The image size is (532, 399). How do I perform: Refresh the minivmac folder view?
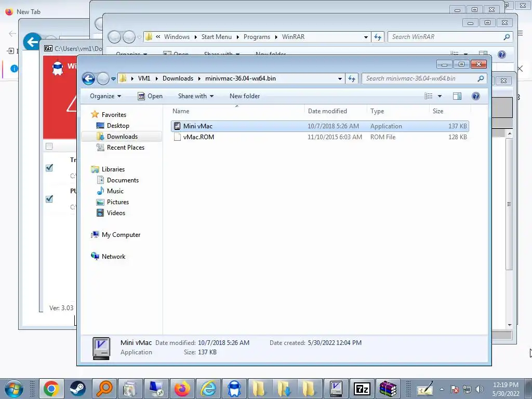(352, 79)
